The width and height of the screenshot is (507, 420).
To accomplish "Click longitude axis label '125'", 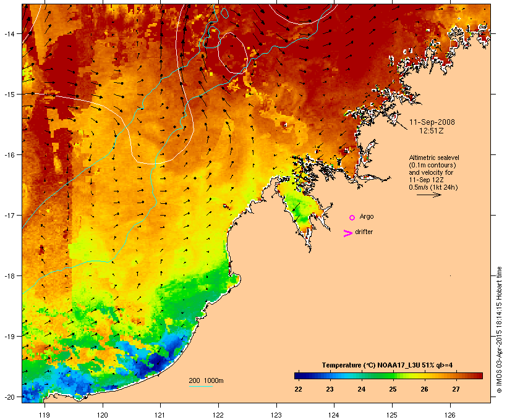I will (x=392, y=415).
